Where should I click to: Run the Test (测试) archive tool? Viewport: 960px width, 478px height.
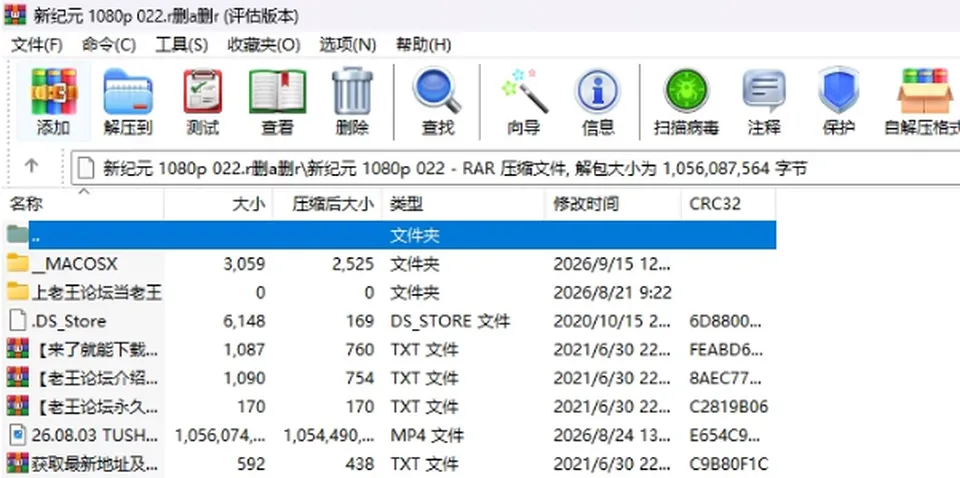pyautogui.click(x=203, y=92)
